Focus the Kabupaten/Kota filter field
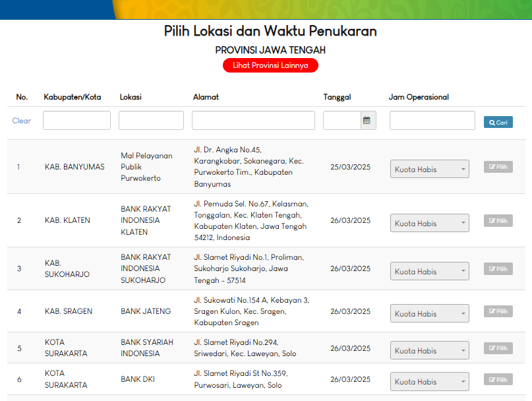This screenshot has height=401, width=532. point(76,120)
